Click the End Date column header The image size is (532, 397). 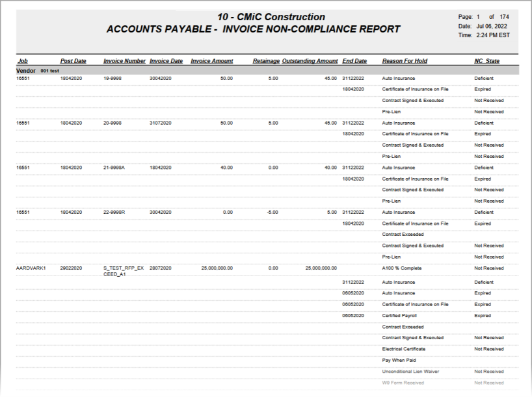[x=354, y=61]
